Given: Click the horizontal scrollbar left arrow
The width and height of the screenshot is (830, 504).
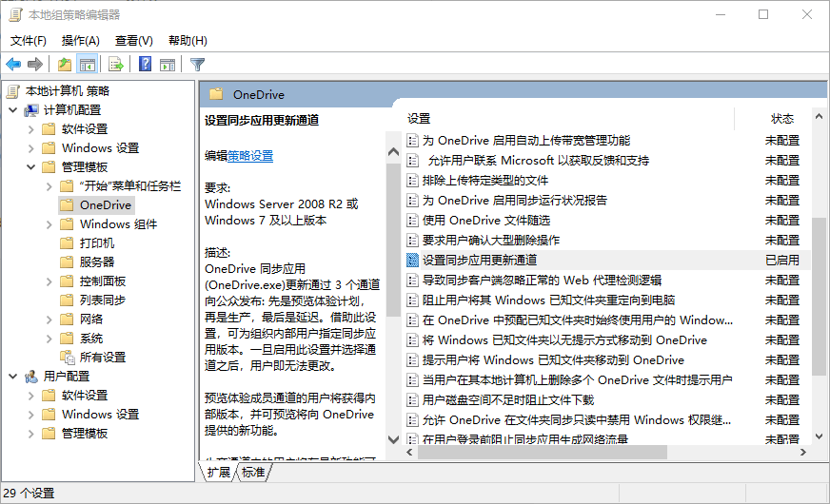Looking at the screenshot, I should click(x=409, y=452).
